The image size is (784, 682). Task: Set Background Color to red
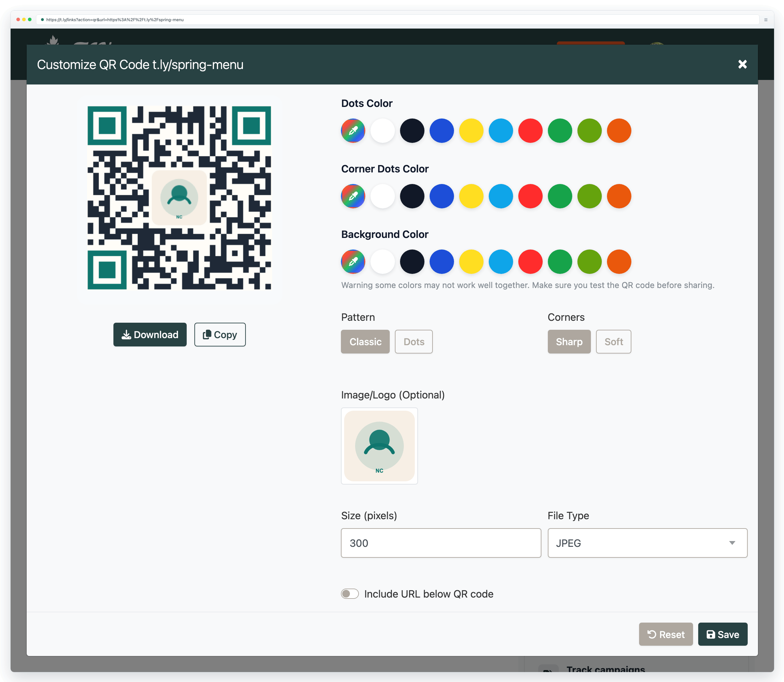coord(530,261)
